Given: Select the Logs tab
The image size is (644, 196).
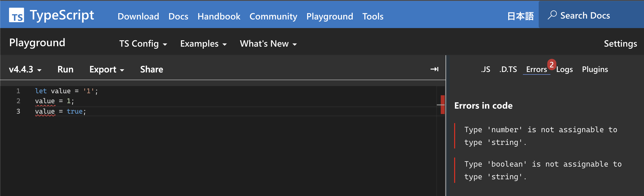Looking at the screenshot, I should coord(564,69).
